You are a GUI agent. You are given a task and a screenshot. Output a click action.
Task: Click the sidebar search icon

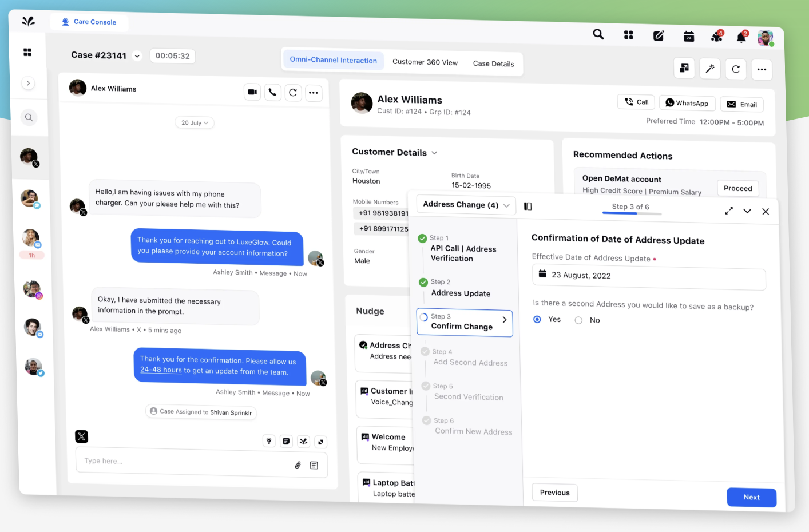[x=29, y=118]
